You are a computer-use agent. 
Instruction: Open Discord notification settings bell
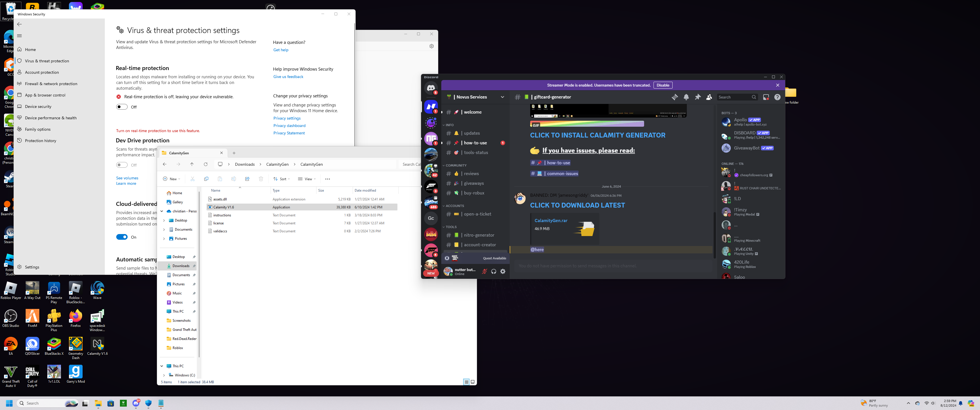click(686, 97)
